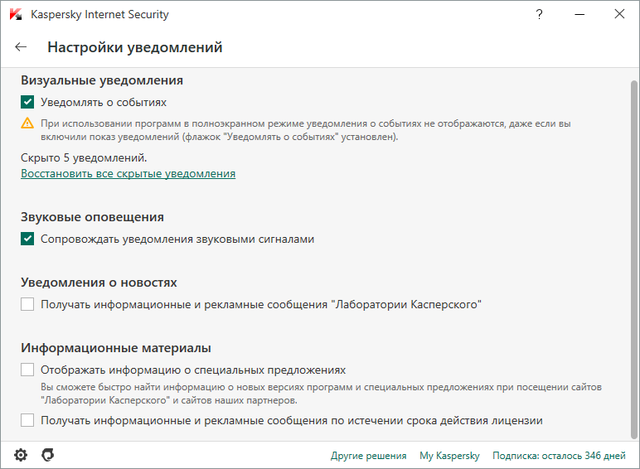
Task: Enable 'Получать информационные и рекламные сообщения "Лаборатории Касперского"'
Action: (x=27, y=304)
